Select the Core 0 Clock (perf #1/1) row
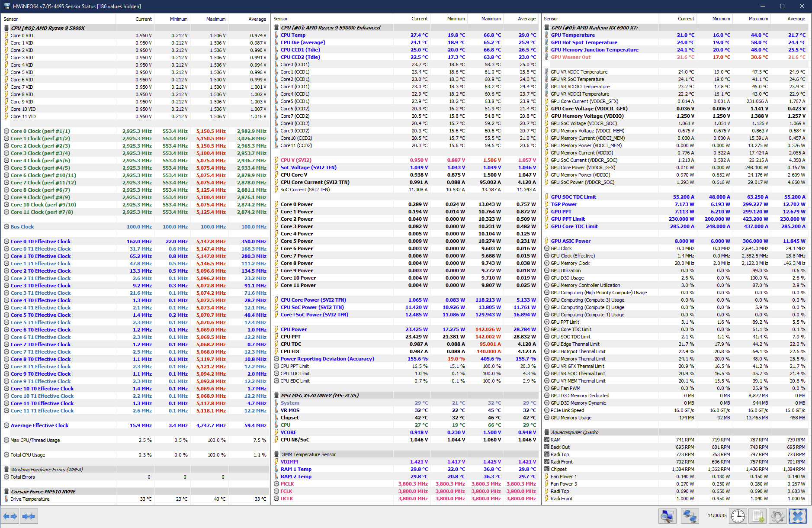The height and width of the screenshot is (528, 812). [x=136, y=131]
